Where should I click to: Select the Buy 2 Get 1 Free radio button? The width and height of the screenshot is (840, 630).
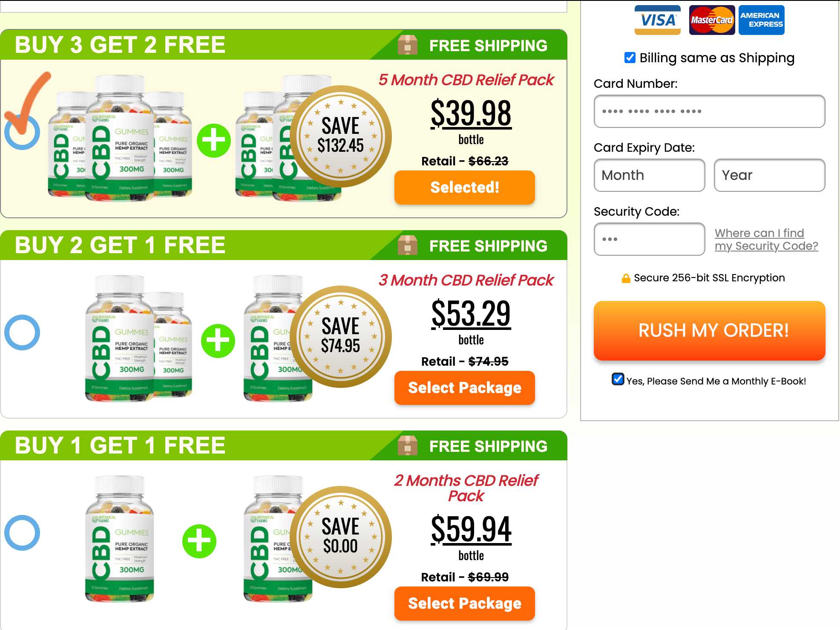[x=22, y=332]
